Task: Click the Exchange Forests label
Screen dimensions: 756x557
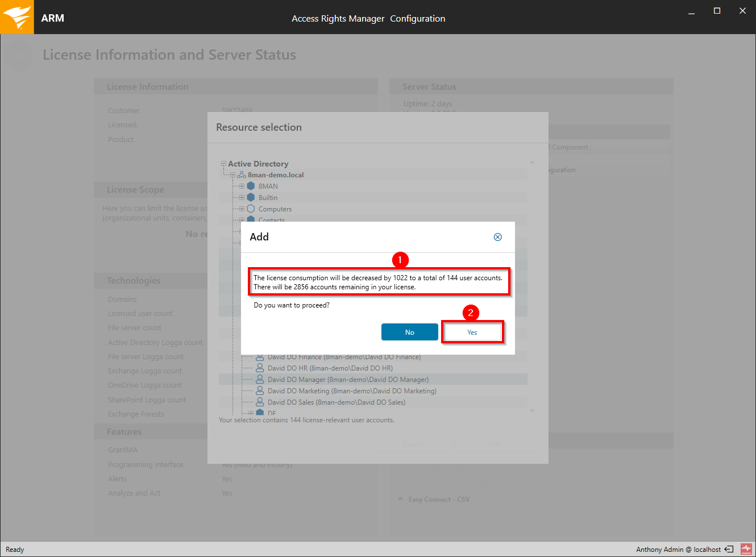Action: coord(136,414)
